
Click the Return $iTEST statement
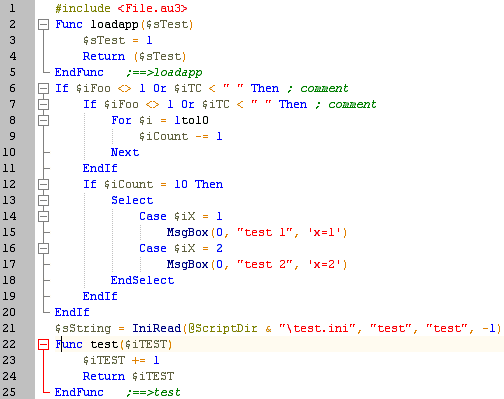pos(128,376)
